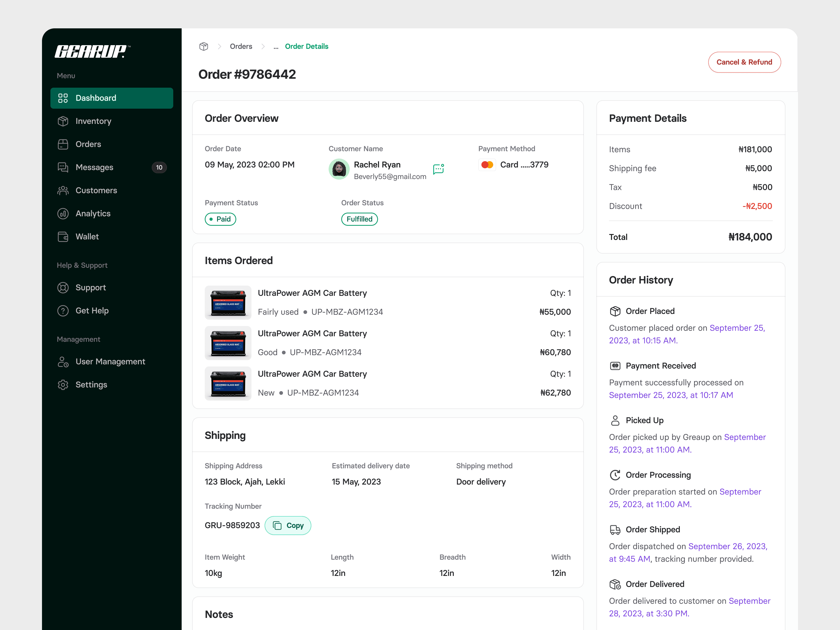Viewport: 840px width, 630px height.
Task: Click breadcrumb chevron after Orders
Action: click(x=263, y=46)
